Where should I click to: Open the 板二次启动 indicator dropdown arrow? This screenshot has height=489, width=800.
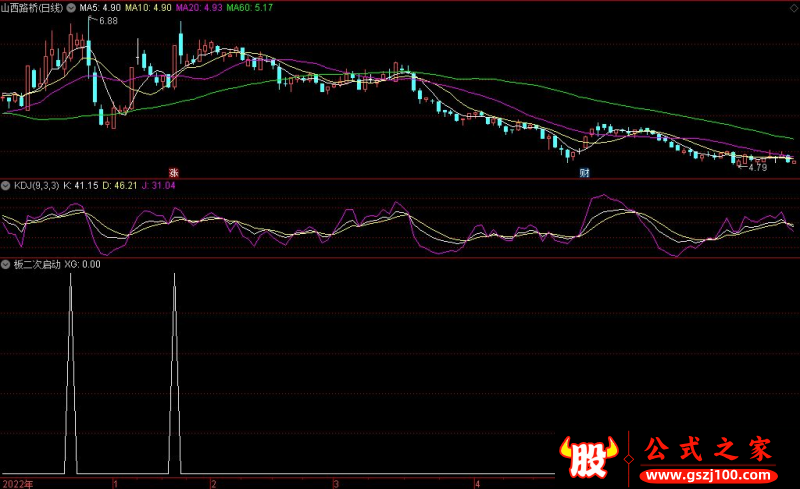click(6, 265)
